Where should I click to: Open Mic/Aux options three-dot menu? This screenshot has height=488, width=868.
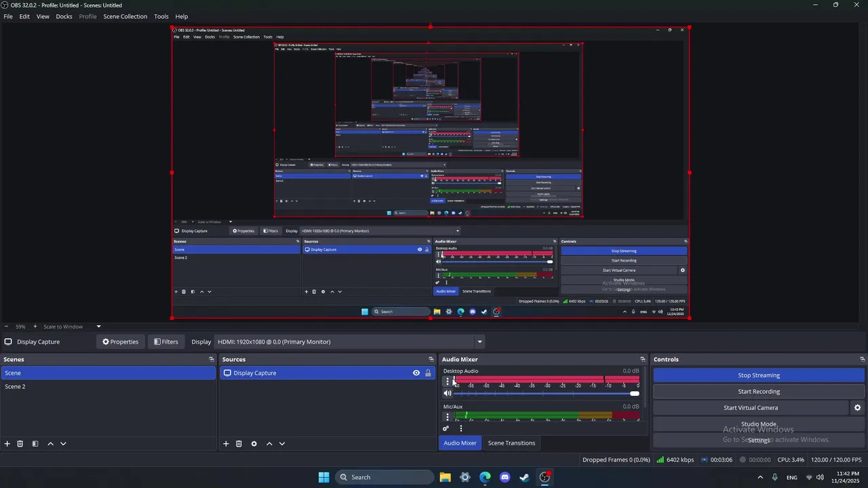[x=447, y=416]
